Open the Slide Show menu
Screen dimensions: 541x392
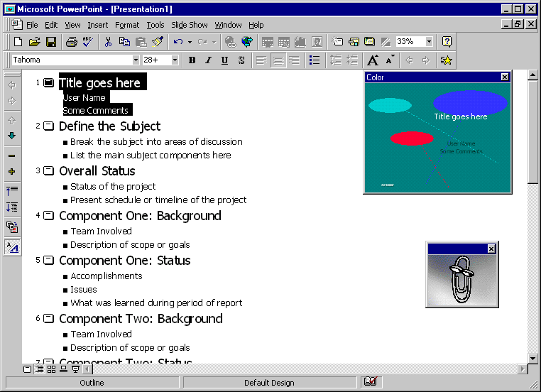[190, 25]
